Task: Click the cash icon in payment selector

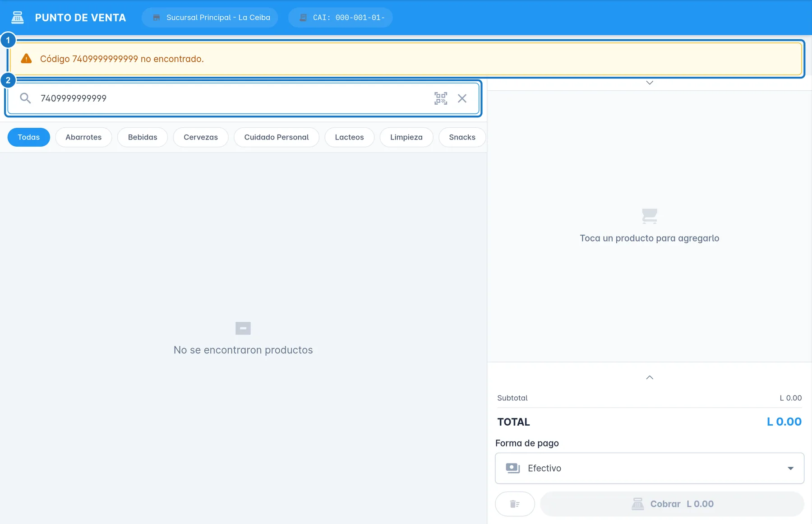Action: tap(513, 468)
